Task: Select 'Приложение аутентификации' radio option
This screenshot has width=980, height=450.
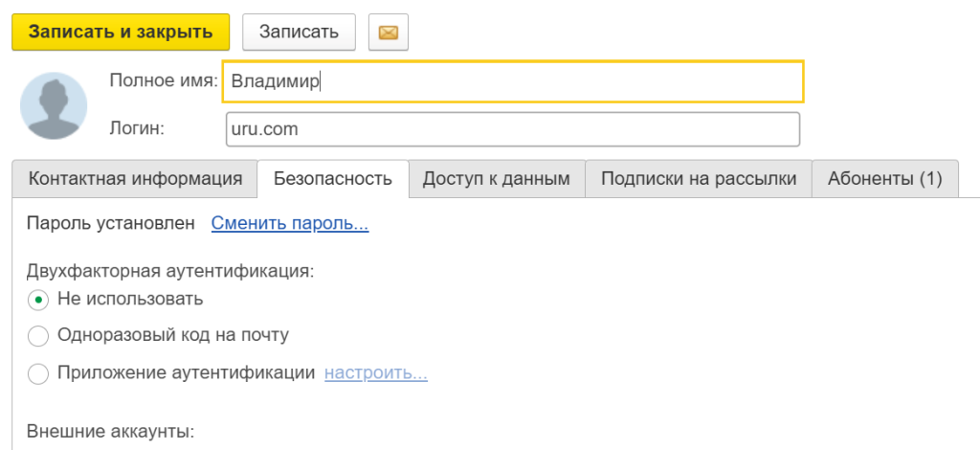Action: coord(38,373)
